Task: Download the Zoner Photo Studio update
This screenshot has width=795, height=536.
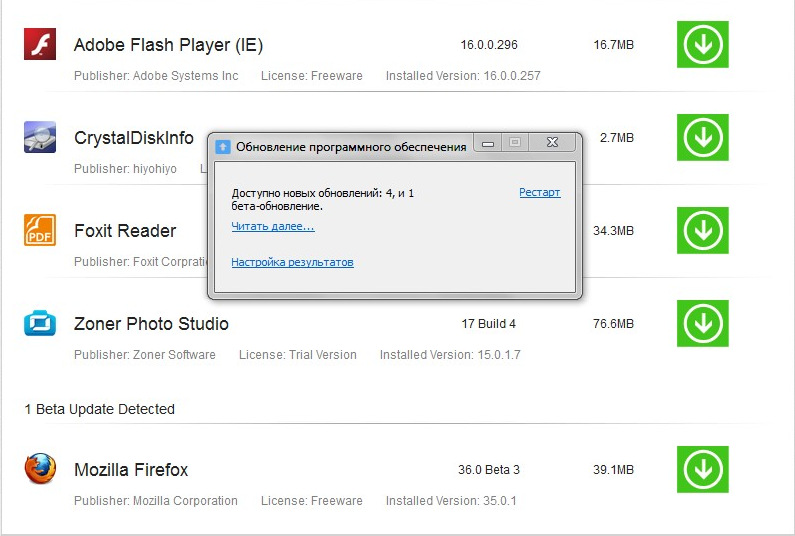Action: click(x=703, y=324)
